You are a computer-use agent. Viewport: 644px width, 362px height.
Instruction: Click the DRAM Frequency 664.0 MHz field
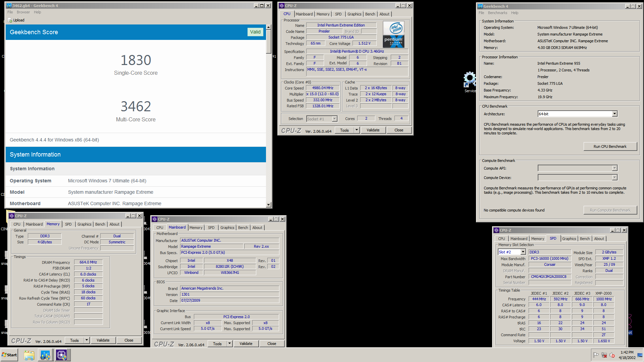(x=88, y=262)
